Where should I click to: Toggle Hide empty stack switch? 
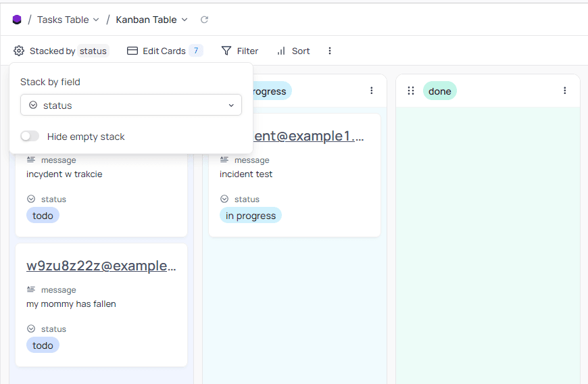click(30, 137)
